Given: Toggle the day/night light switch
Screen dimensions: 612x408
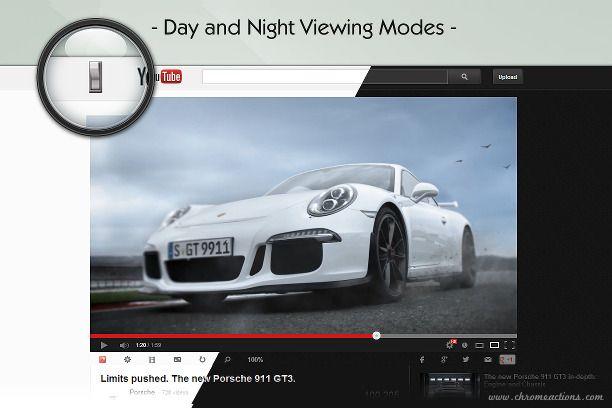Looking at the screenshot, I should pos(96,77).
